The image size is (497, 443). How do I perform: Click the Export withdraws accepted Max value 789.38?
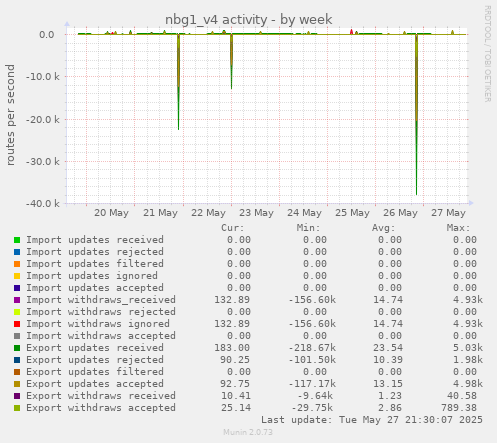[459, 408]
